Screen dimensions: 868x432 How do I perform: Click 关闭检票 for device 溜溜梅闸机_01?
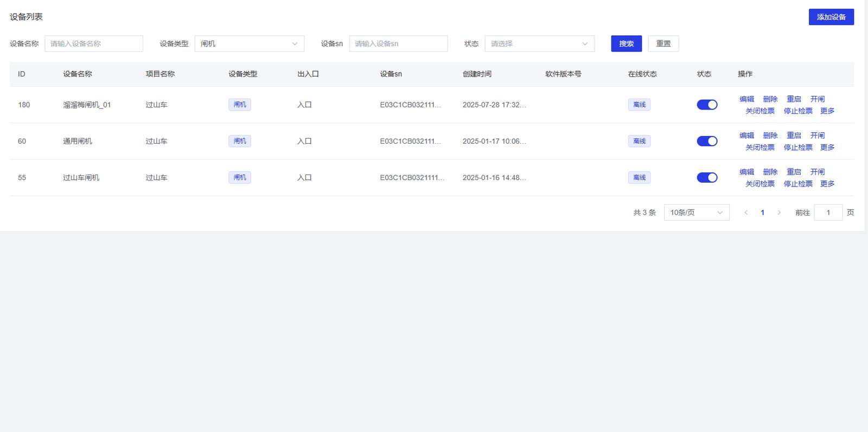[x=760, y=111]
